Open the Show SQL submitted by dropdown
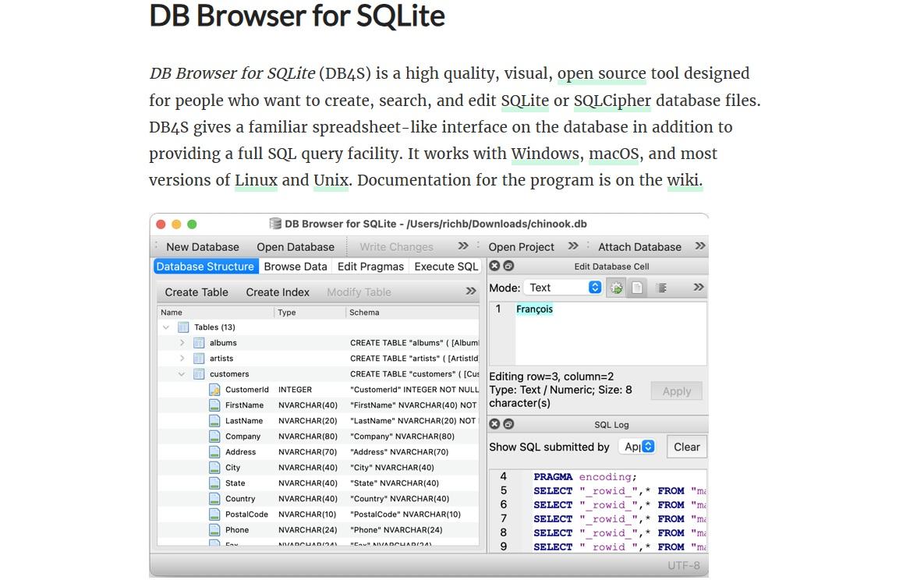Viewport: 924px width, 587px height. click(x=637, y=447)
